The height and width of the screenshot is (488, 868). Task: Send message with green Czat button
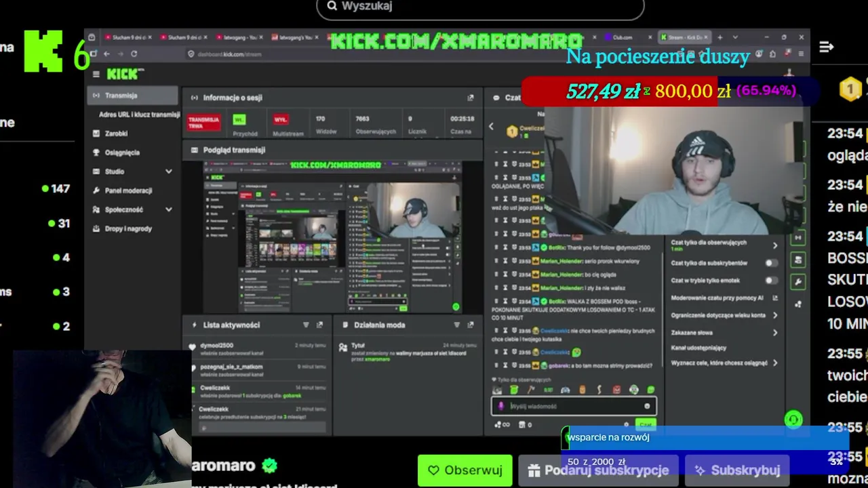[645, 425]
